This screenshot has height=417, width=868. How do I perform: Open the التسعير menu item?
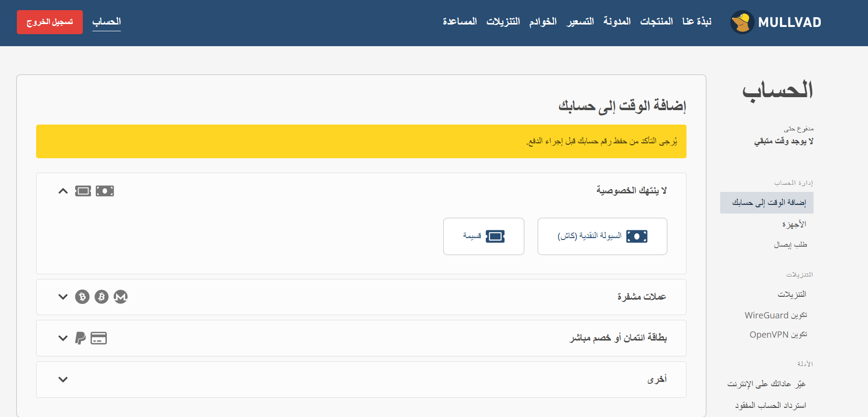(x=580, y=22)
